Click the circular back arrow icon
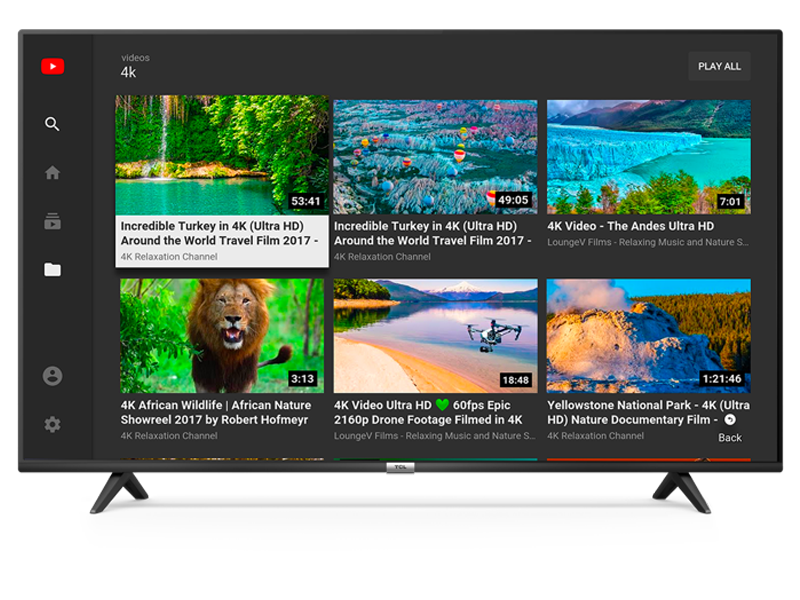The width and height of the screenshot is (800, 600). (x=729, y=419)
